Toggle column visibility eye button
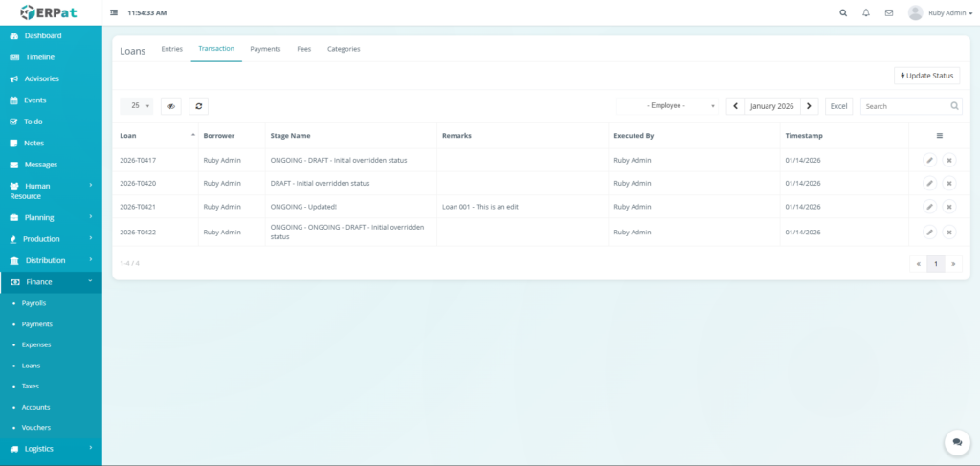980x466 pixels. 171,106
